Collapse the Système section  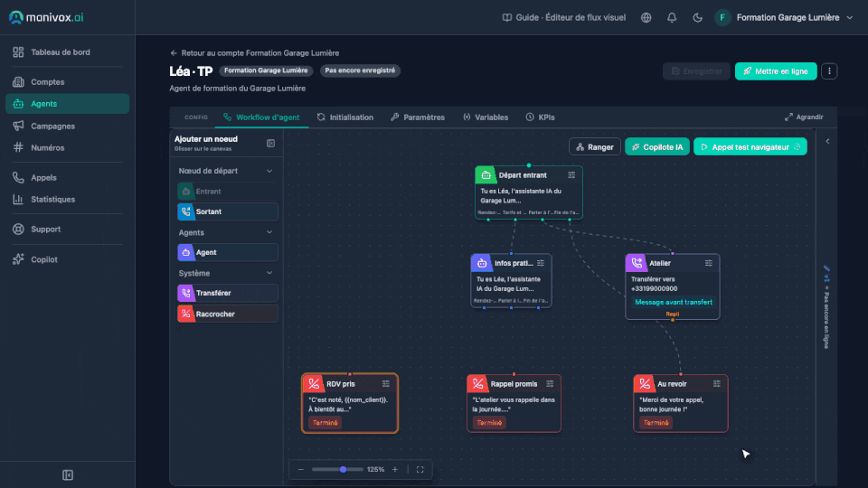[269, 273]
